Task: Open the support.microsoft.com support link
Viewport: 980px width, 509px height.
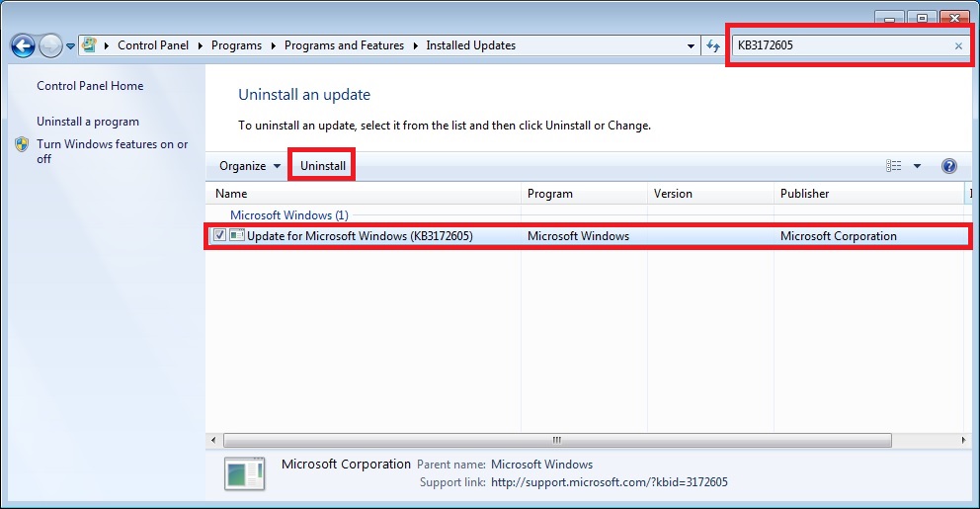Action: pyautogui.click(x=610, y=482)
